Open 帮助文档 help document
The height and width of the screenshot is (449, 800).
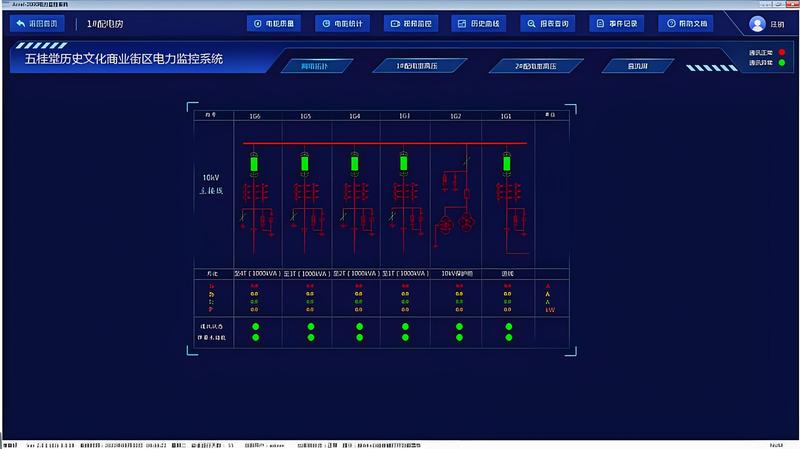[x=685, y=23]
